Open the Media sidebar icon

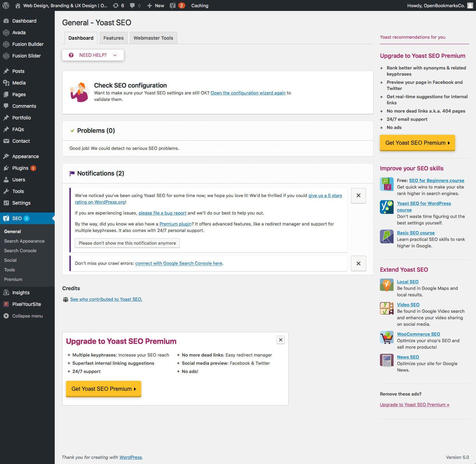tap(6, 83)
